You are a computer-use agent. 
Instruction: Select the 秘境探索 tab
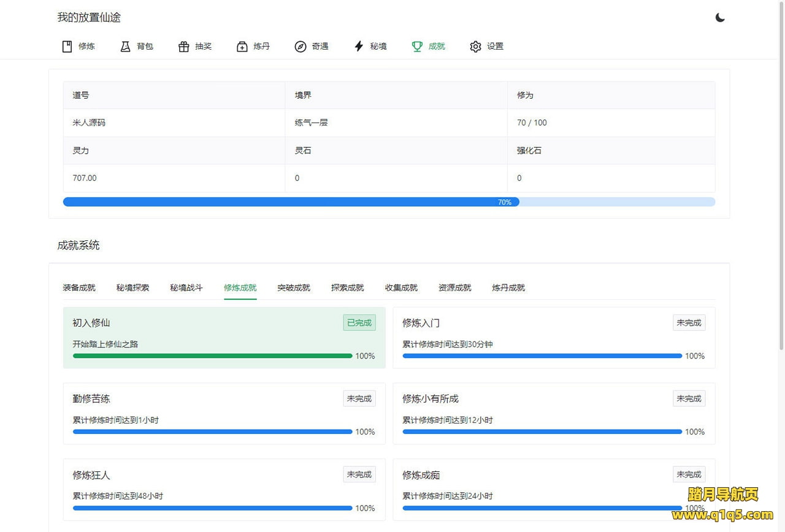[132, 287]
